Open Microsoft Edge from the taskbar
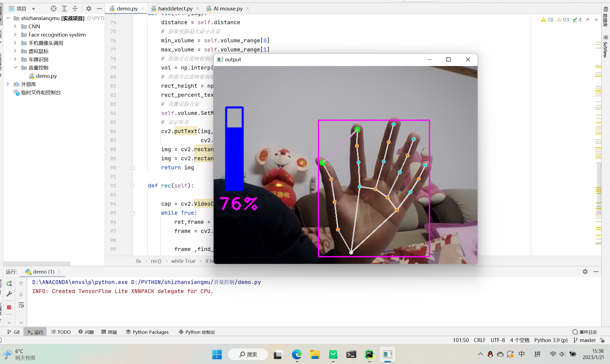This screenshot has width=610, height=364. pos(297,355)
